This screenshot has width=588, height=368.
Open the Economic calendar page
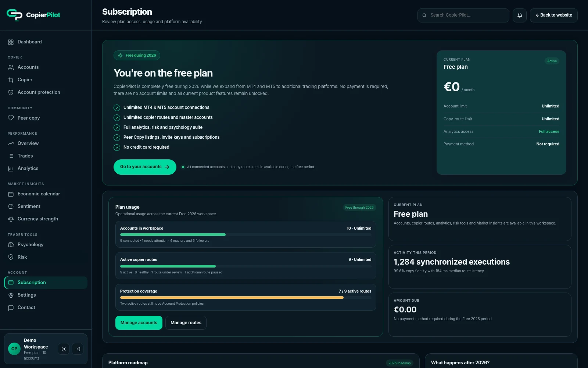click(46, 194)
